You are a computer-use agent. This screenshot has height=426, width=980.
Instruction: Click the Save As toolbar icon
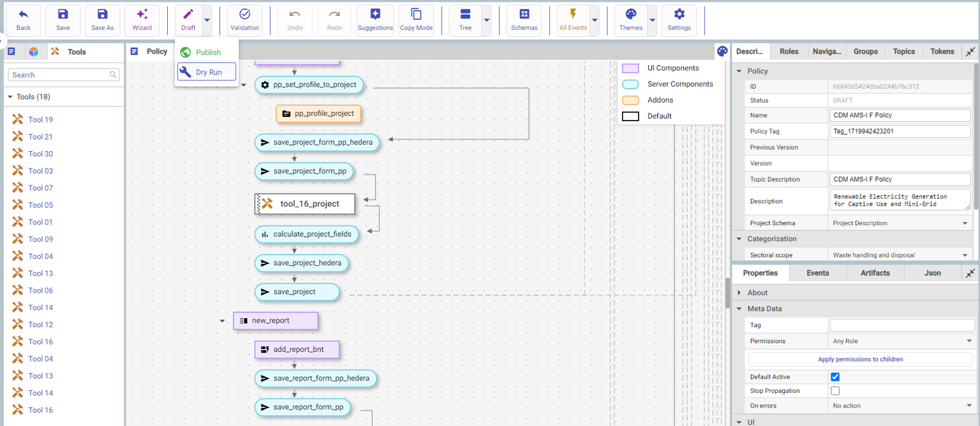[102, 15]
